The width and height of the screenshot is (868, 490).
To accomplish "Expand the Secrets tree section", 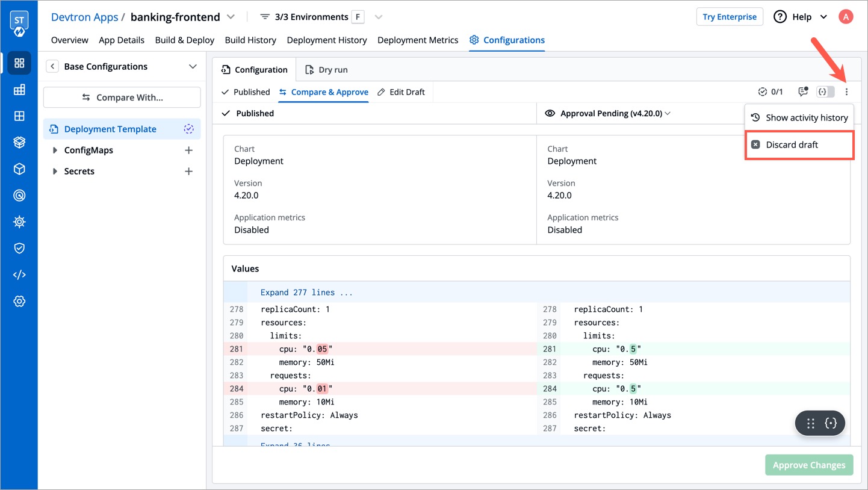I will [55, 172].
